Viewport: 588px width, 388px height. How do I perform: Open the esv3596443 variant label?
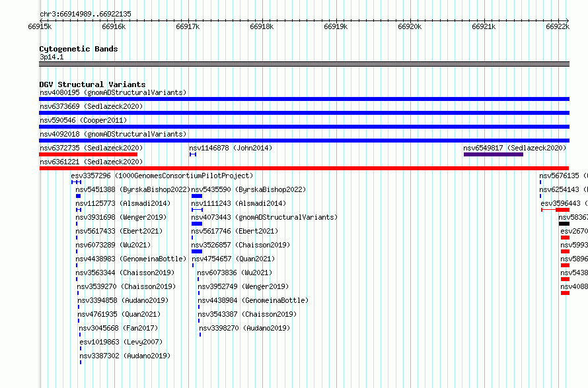coord(564,203)
